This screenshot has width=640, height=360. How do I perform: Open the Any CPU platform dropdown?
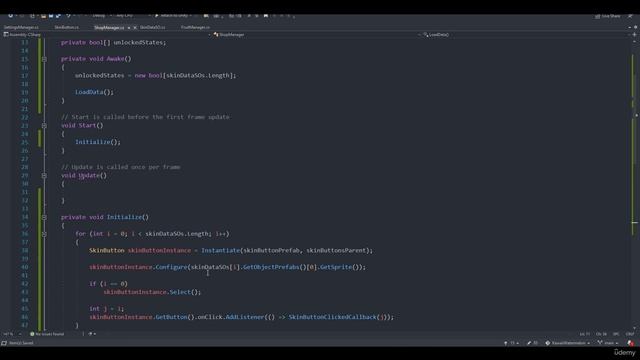(x=133, y=16)
